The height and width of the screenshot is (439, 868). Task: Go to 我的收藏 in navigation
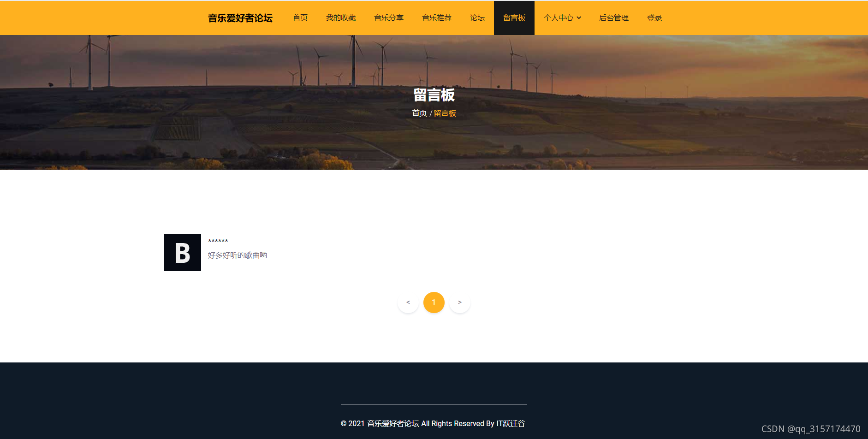(341, 18)
